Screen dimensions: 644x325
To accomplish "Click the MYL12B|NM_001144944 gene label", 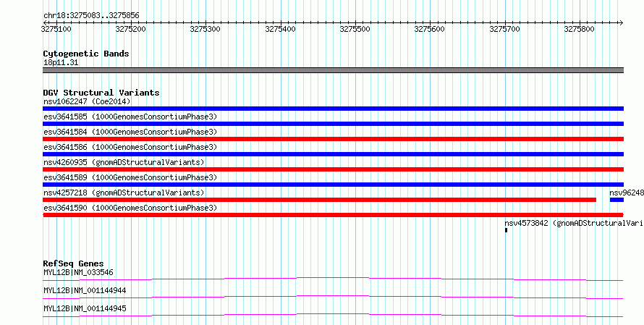I will tap(85, 290).
